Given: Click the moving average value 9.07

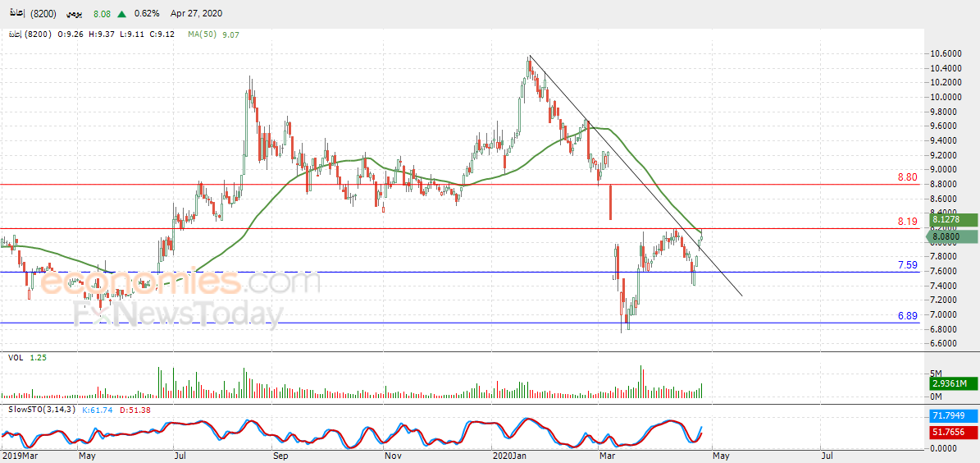Looking at the screenshot, I should pos(229,34).
